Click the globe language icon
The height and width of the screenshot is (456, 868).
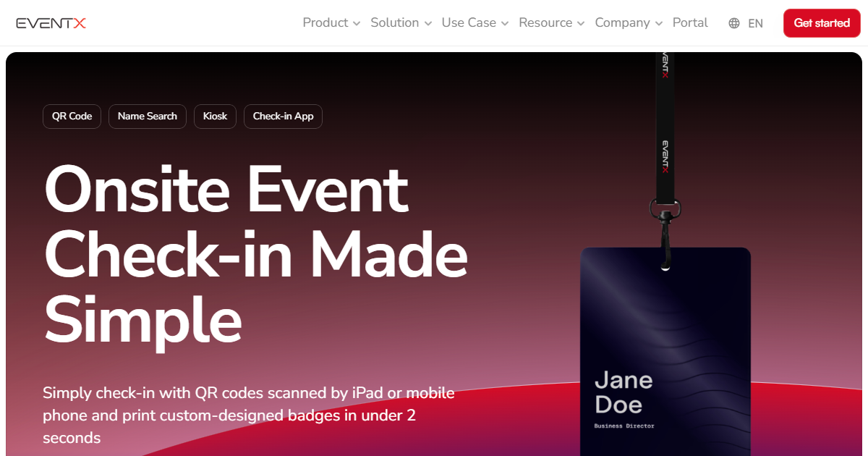pos(733,23)
